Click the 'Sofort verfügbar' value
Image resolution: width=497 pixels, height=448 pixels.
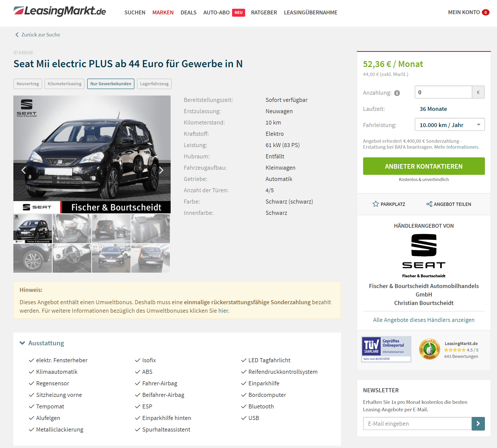click(286, 100)
